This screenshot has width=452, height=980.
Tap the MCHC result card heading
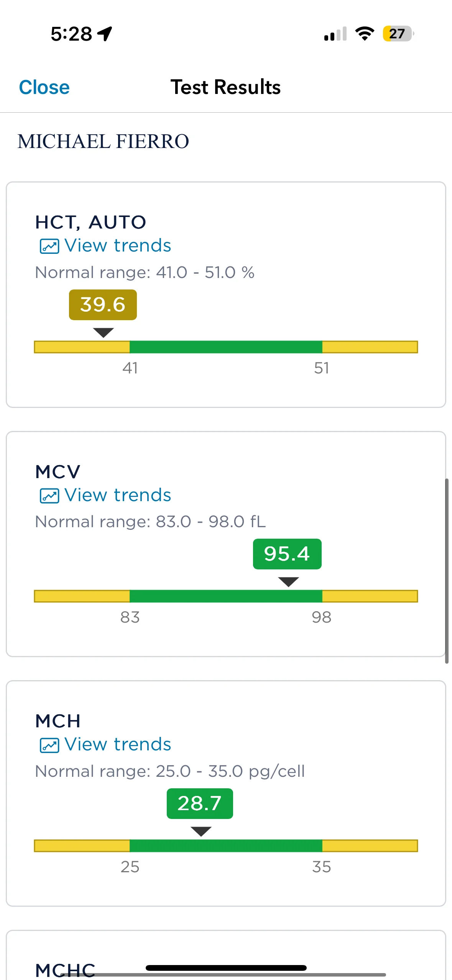65,970
